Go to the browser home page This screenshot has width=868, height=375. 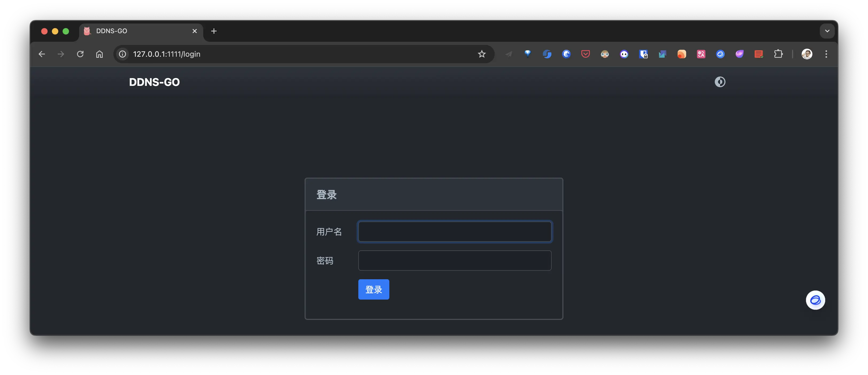[x=99, y=54]
